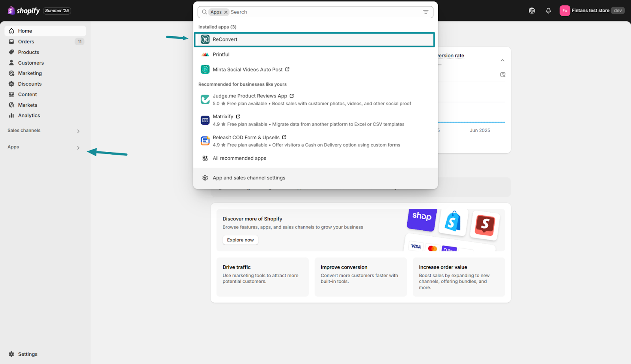Image resolution: width=631 pixels, height=364 pixels.
Task: Click the Fintans test store avatar
Action: [x=565, y=11]
